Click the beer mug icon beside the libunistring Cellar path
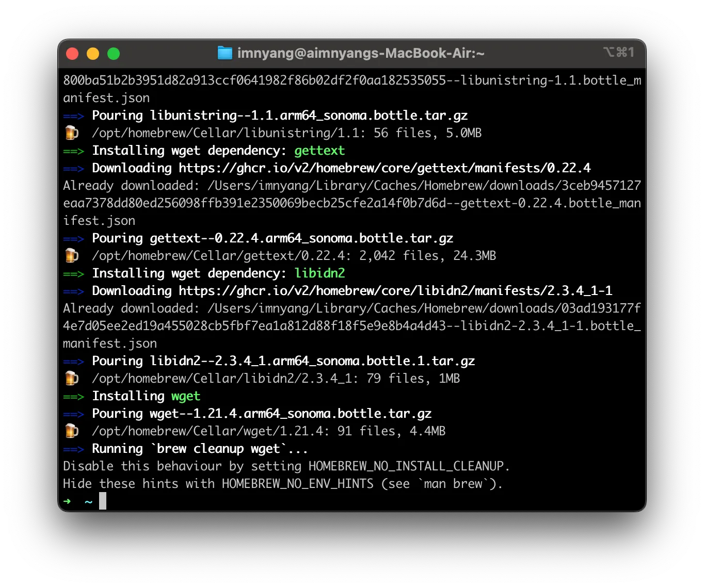The image size is (704, 588). point(71,133)
